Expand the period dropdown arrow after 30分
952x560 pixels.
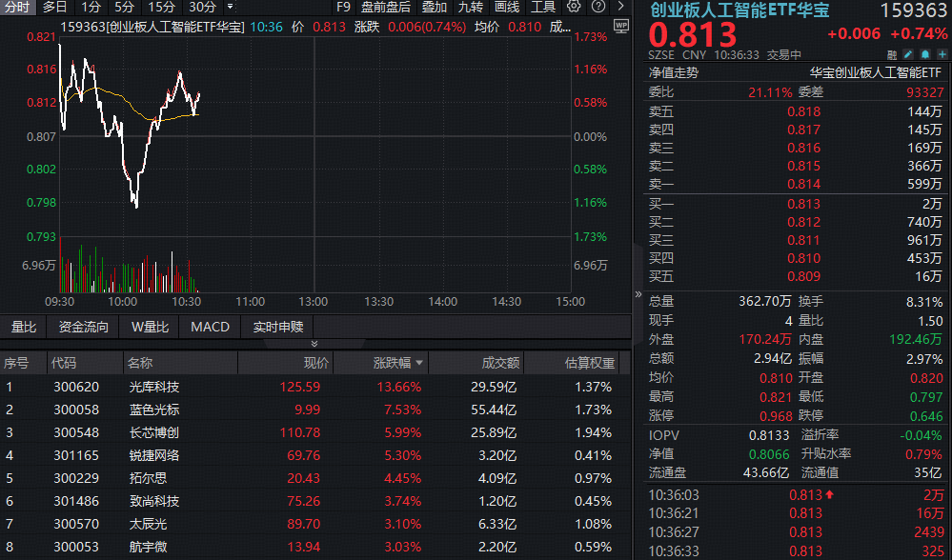(x=230, y=7)
